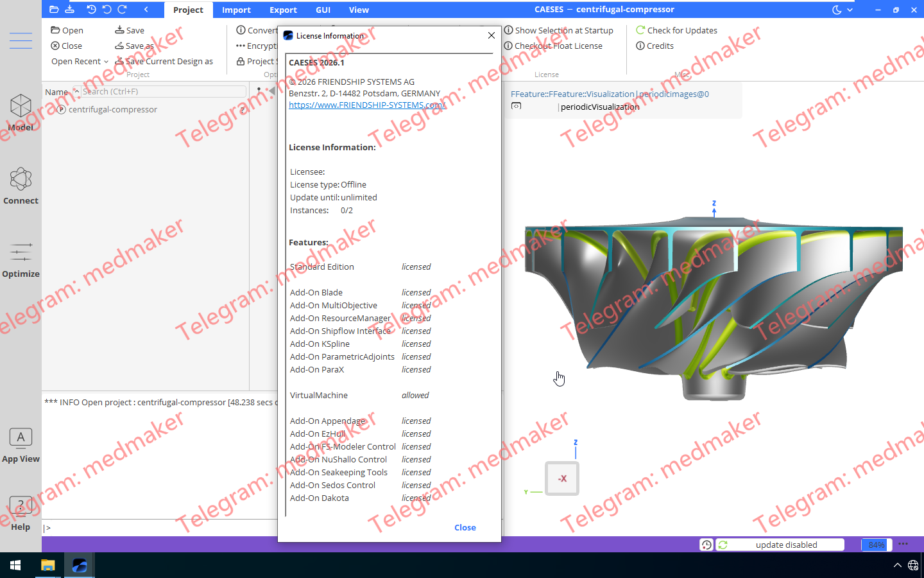
Task: Switch to the View ribbon tab
Action: pyautogui.click(x=359, y=10)
